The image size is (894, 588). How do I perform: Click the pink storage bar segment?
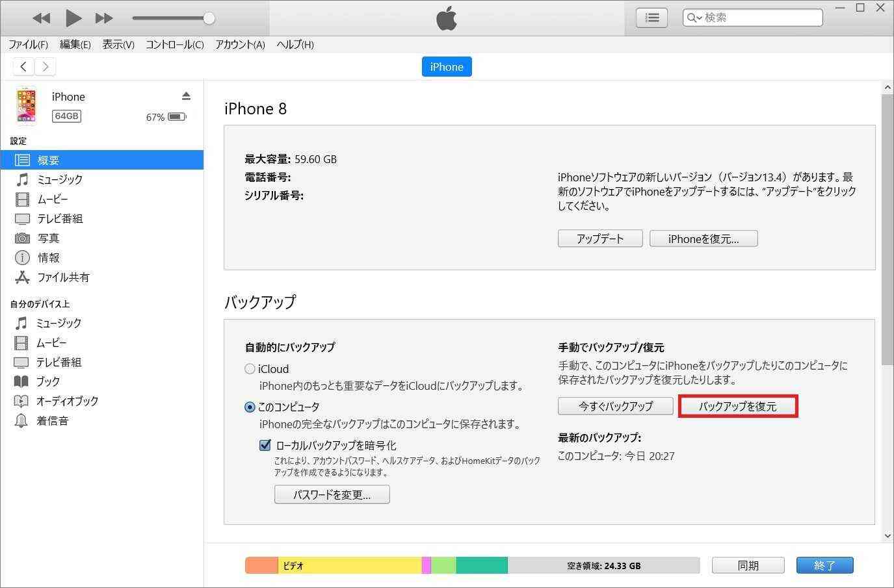(427, 565)
